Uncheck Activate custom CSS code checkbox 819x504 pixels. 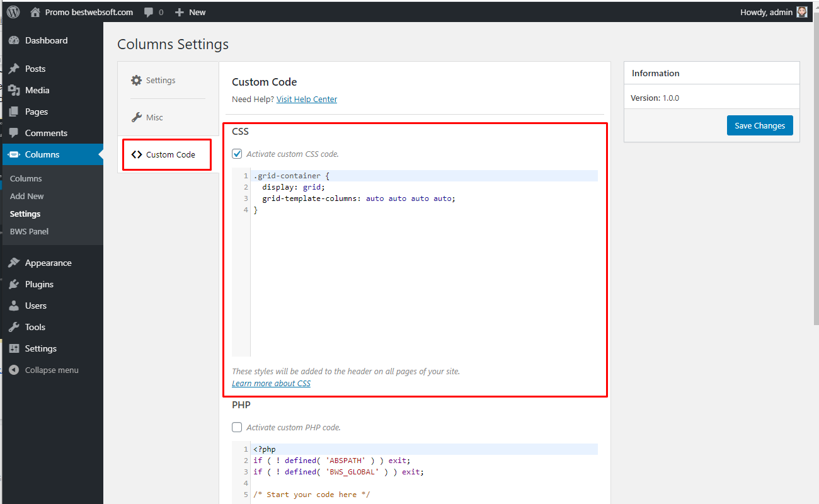[237, 154]
